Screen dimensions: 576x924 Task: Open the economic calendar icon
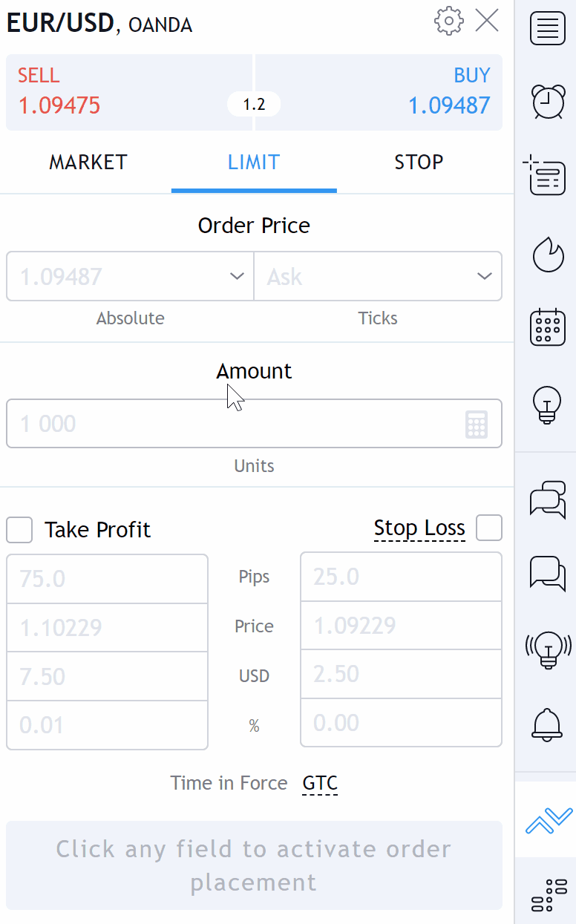click(x=548, y=327)
